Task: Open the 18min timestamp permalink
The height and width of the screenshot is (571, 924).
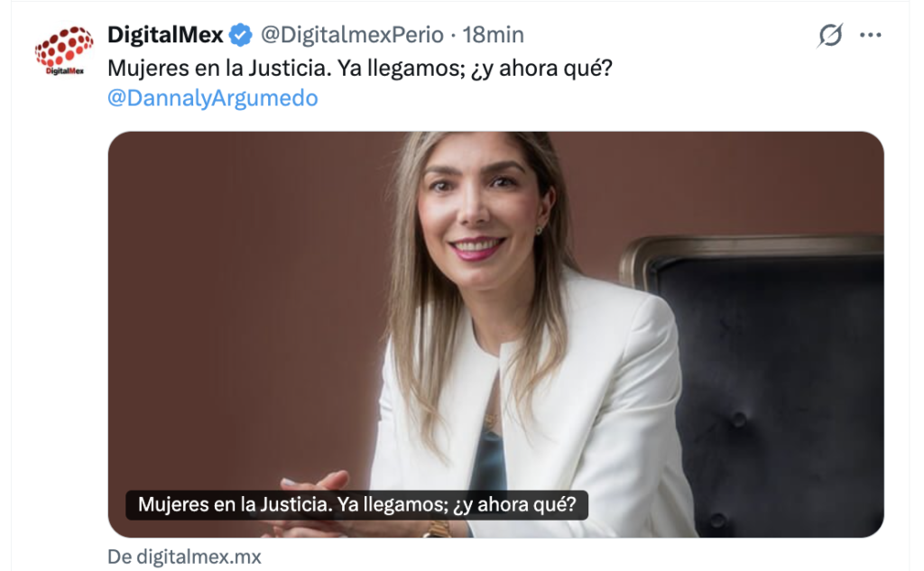Action: click(x=493, y=35)
